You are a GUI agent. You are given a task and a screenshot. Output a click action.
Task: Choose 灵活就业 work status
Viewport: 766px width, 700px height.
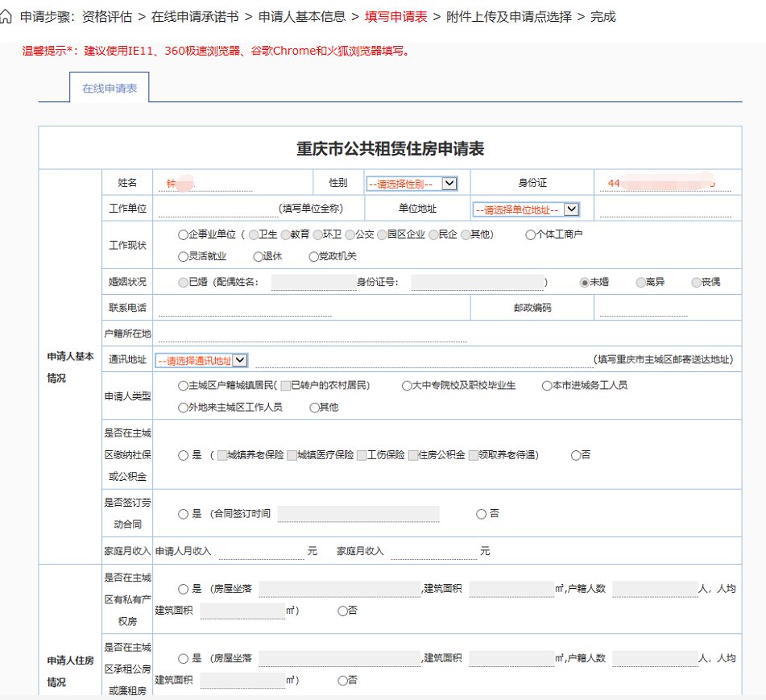pyautogui.click(x=183, y=257)
